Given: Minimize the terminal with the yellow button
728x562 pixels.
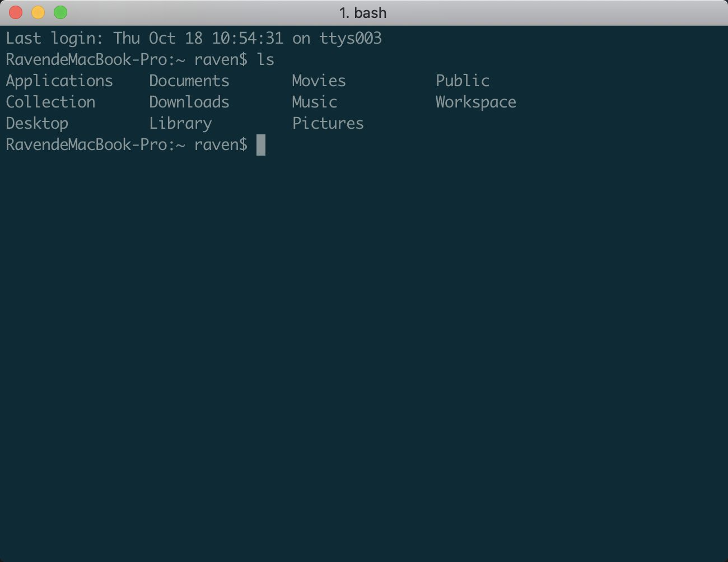Looking at the screenshot, I should 38,12.
